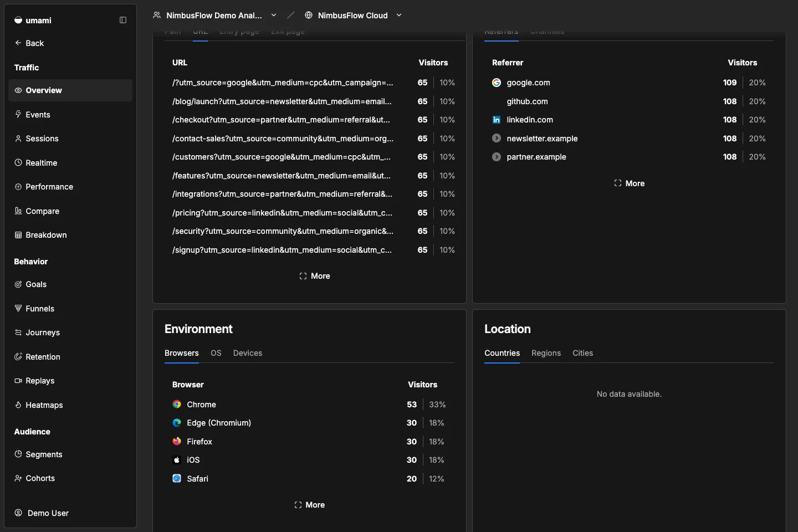The width and height of the screenshot is (798, 532).
Task: Open Retention magnet icon
Action: point(18,356)
